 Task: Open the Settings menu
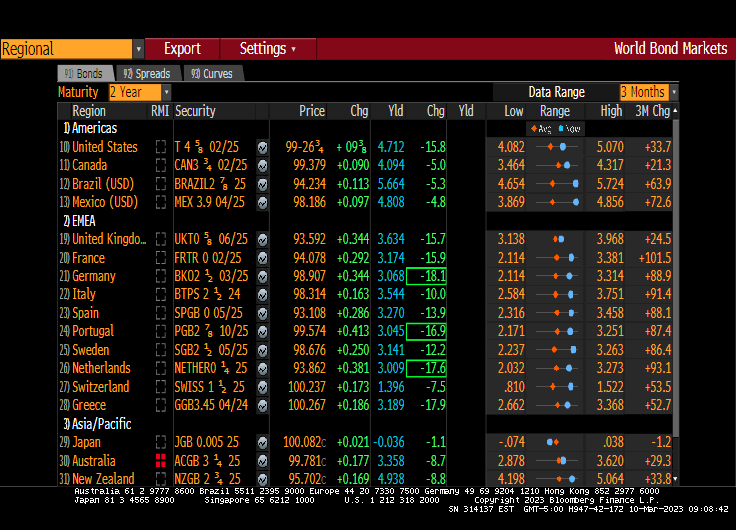(x=267, y=49)
